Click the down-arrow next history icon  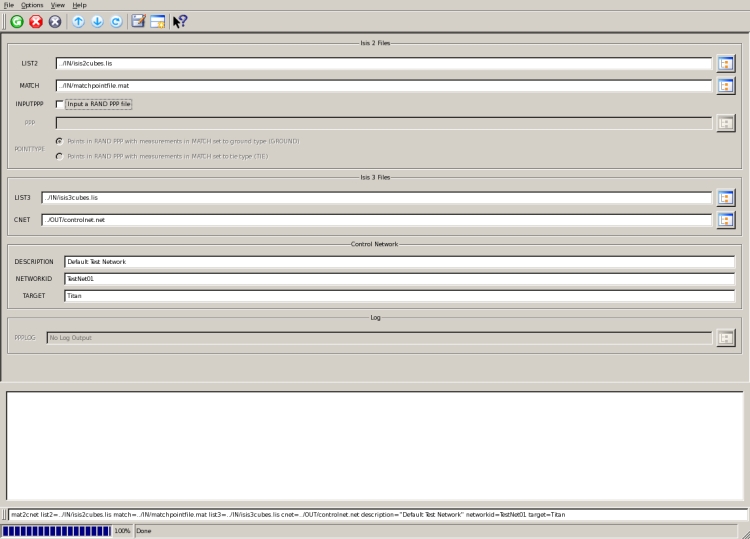pyautogui.click(x=97, y=21)
